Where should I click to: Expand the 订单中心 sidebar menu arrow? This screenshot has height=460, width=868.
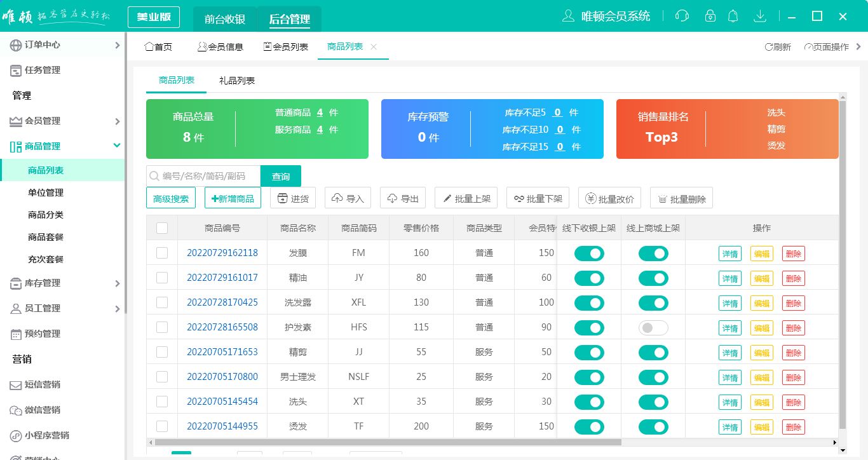tap(117, 45)
